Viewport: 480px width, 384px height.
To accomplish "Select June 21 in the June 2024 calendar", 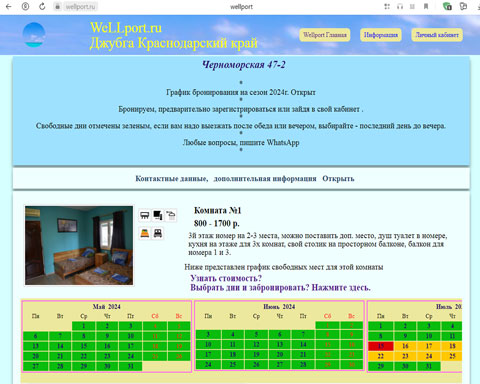I will coord(303,354).
